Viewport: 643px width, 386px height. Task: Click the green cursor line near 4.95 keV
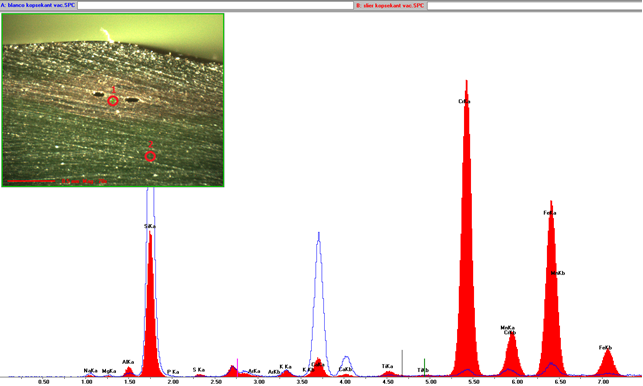click(424, 367)
